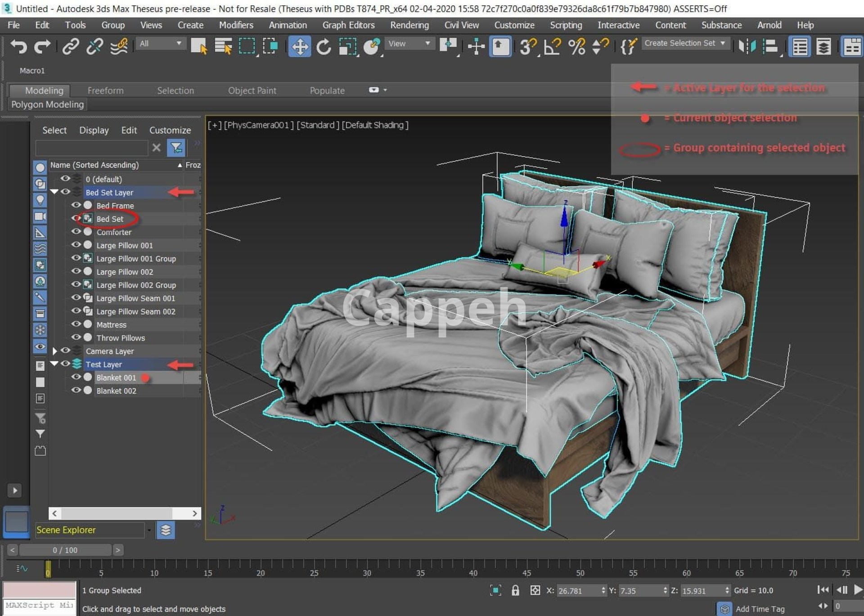Hide Blanket 002 using its eye icon
Viewport: 864px width, 616px height.
pyautogui.click(x=76, y=391)
